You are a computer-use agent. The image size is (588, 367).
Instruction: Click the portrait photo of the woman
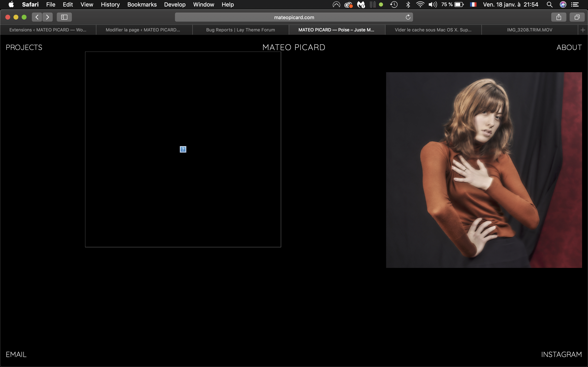pos(484,170)
